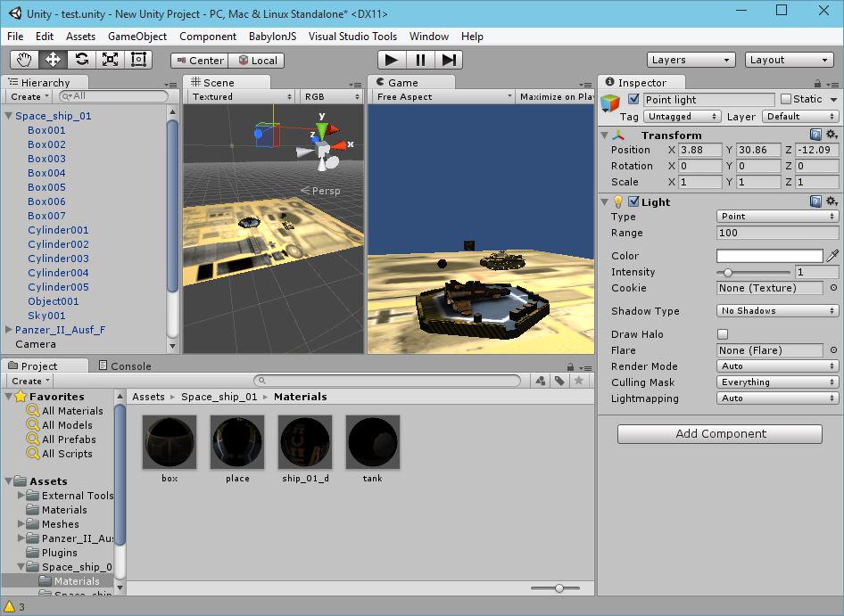This screenshot has height=616, width=844.
Task: Open the Culling Mask dropdown
Action: [777, 382]
